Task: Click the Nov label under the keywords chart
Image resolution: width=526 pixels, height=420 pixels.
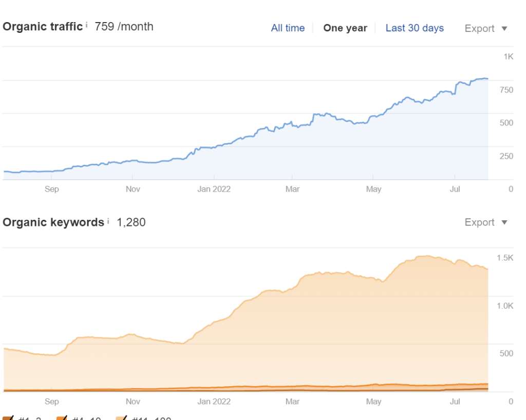Action: tap(133, 402)
